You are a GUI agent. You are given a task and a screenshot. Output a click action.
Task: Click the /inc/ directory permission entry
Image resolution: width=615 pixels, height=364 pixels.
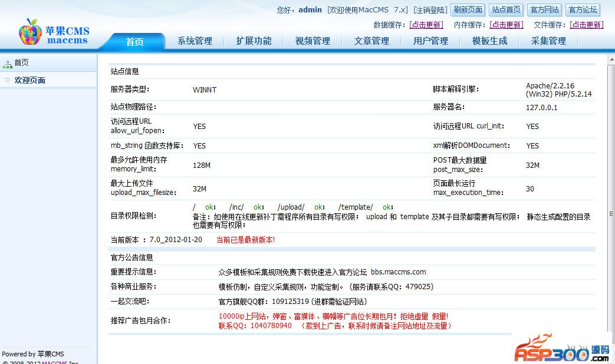[236, 207]
